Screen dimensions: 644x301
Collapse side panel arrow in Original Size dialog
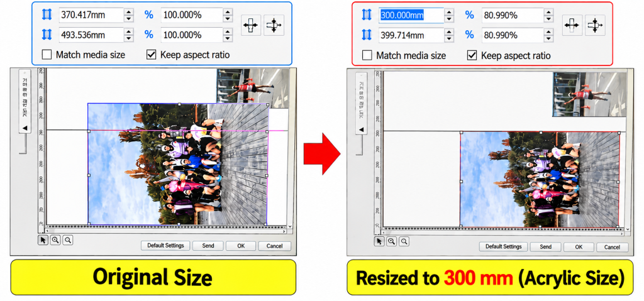[25, 128]
